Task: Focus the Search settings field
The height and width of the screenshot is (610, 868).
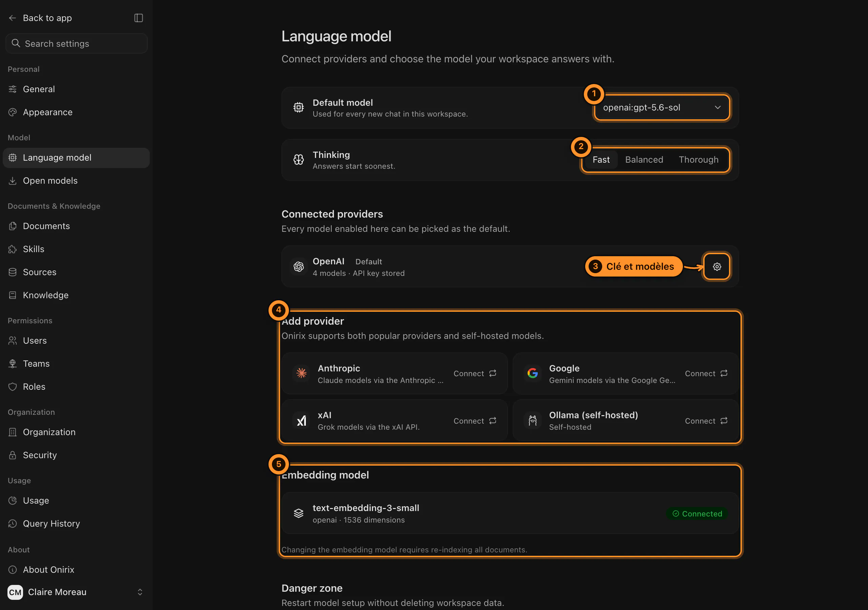Action: click(x=76, y=43)
